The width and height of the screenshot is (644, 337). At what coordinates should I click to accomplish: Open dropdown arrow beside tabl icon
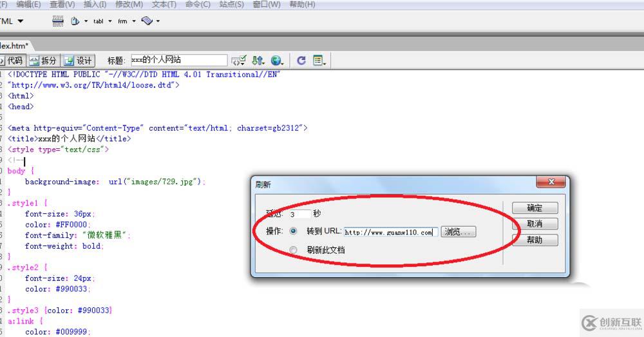point(110,21)
